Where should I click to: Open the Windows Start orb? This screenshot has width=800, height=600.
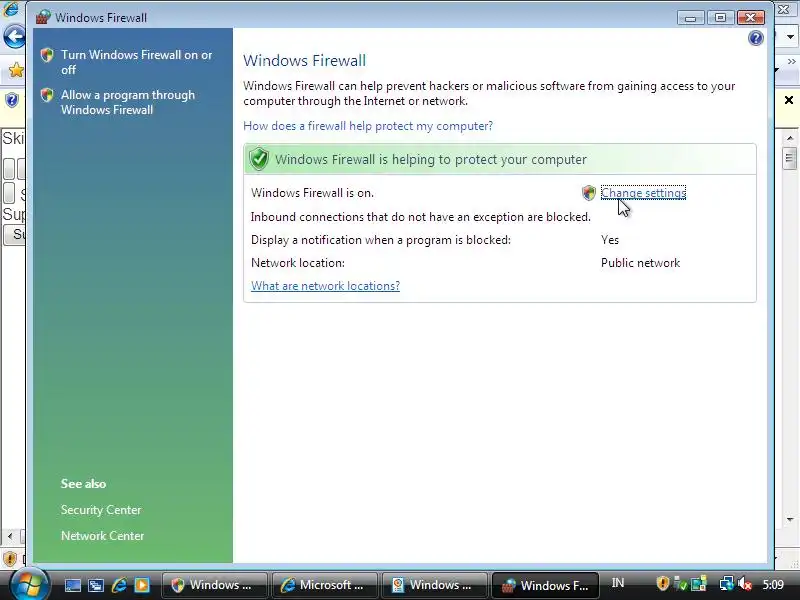[x=30, y=584]
